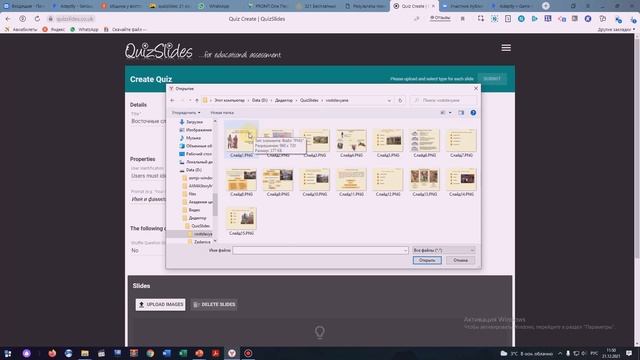Viewport: 640px width, 360px height.
Task: Change the view mode icon in dialog
Action: pos(442,113)
